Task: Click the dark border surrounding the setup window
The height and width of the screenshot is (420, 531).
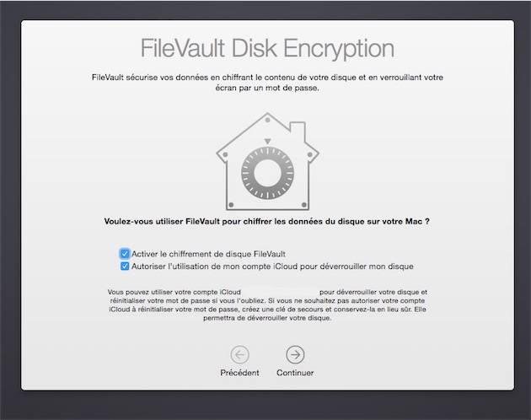Action: tap(10, 211)
